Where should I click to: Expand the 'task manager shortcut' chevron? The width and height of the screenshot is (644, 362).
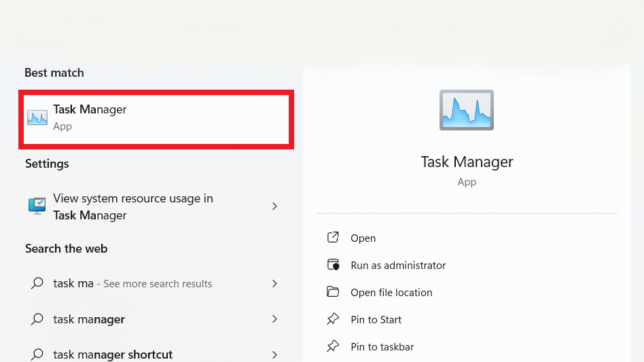point(274,355)
